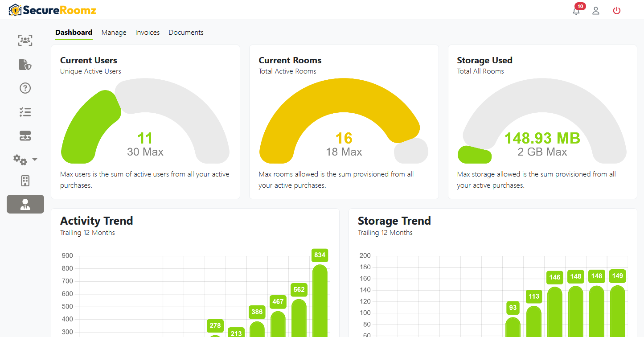Click the Current Users heading
The height and width of the screenshot is (337, 644).
[89, 60]
